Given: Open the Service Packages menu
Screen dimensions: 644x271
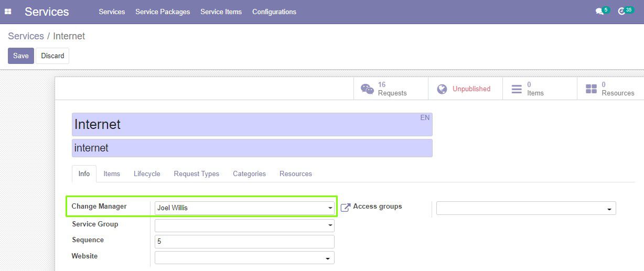Looking at the screenshot, I should point(163,12).
